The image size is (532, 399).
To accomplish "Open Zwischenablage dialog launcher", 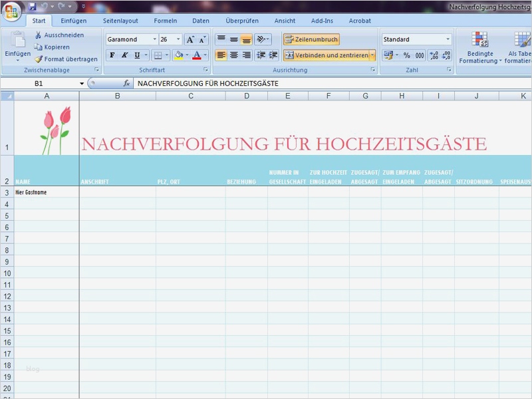I will point(97,70).
